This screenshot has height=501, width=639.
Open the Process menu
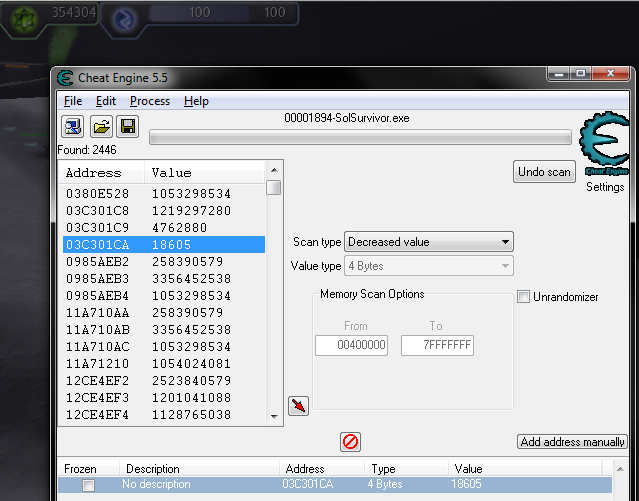150,101
